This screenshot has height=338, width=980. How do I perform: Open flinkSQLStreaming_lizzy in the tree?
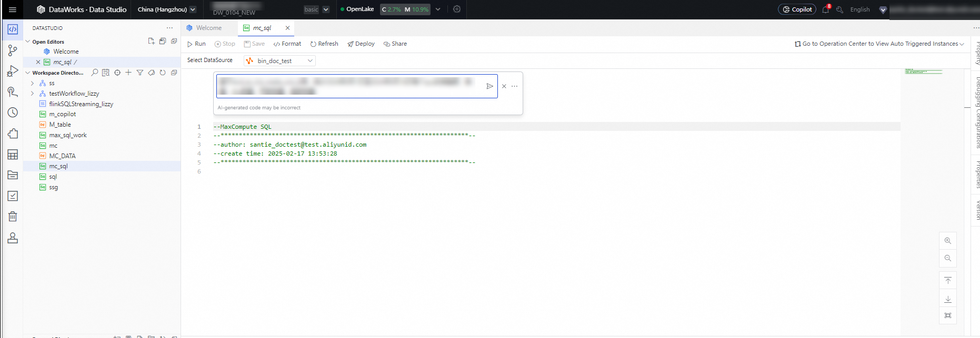81,104
